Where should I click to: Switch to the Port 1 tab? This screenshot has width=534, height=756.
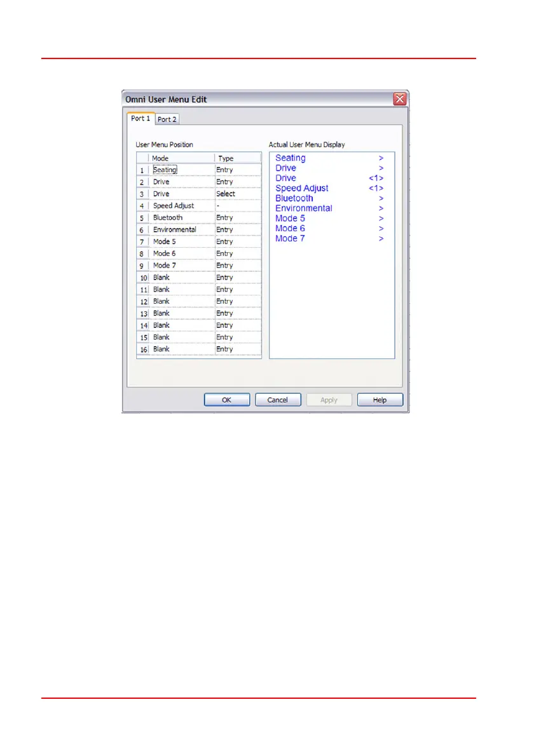coord(141,119)
